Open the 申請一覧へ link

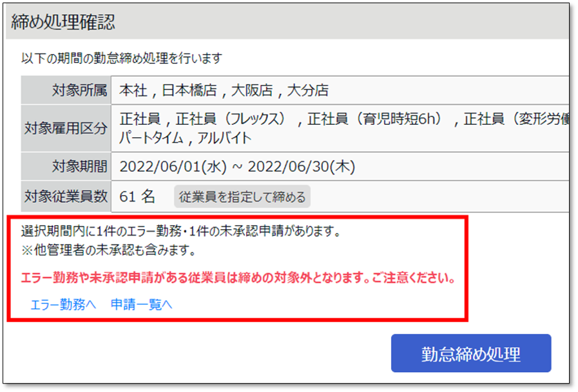(141, 304)
